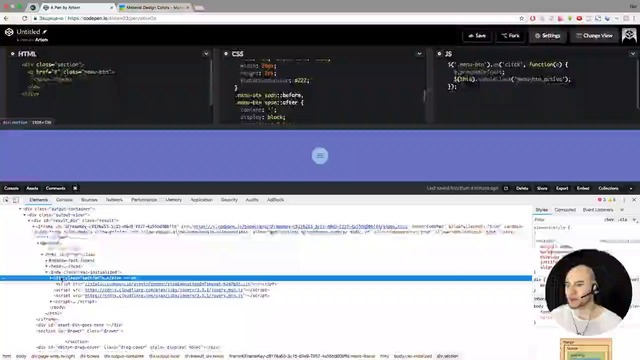Activate DevTools inspect element tool
The height and width of the screenshot is (360, 640).
6,200
